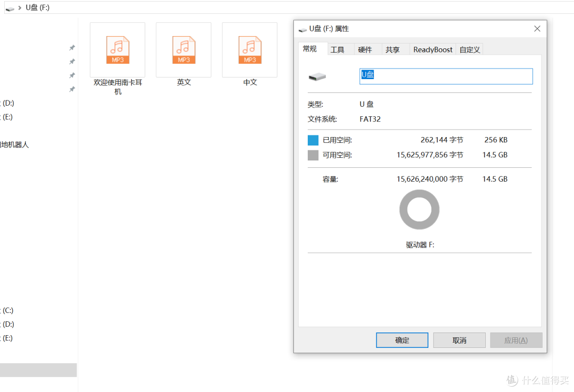Select the upper (D:) drive in sidebar
Image resolution: width=574 pixels, height=392 pixels.
tap(7, 103)
